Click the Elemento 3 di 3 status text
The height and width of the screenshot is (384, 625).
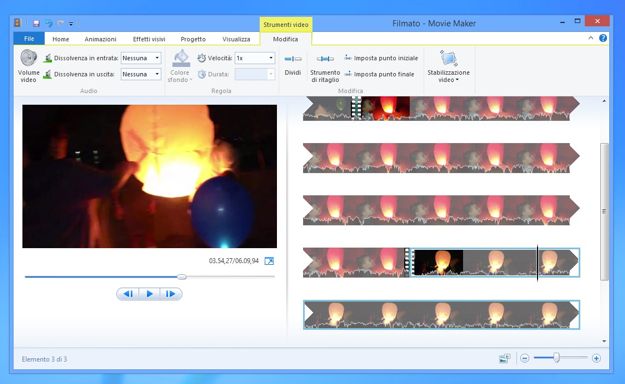coord(45,359)
